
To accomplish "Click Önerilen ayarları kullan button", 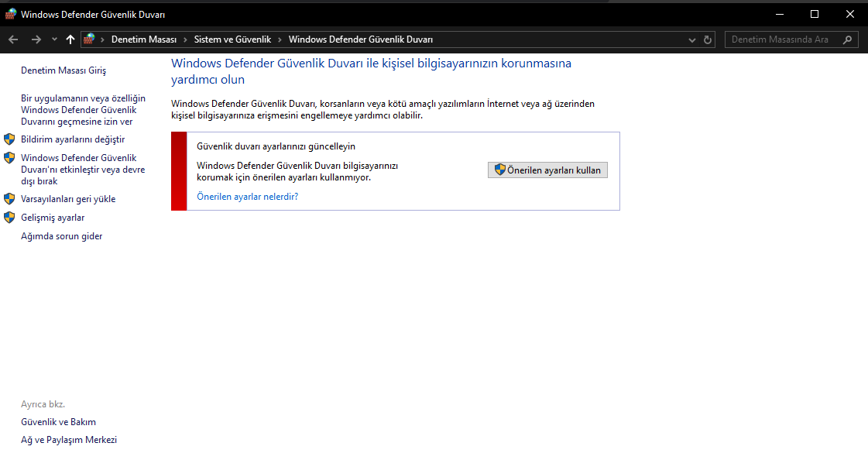I will tap(547, 170).
